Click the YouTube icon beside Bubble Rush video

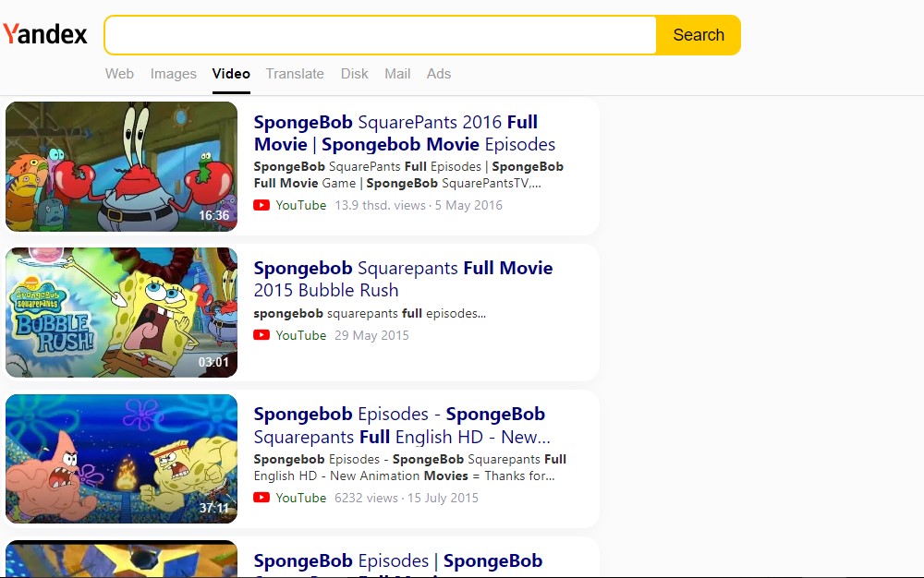tap(261, 335)
